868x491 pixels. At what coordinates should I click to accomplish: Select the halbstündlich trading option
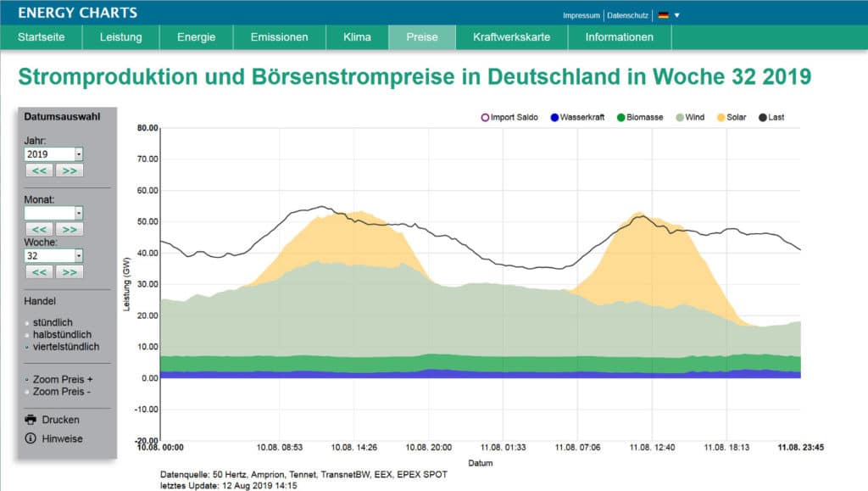pos(28,335)
